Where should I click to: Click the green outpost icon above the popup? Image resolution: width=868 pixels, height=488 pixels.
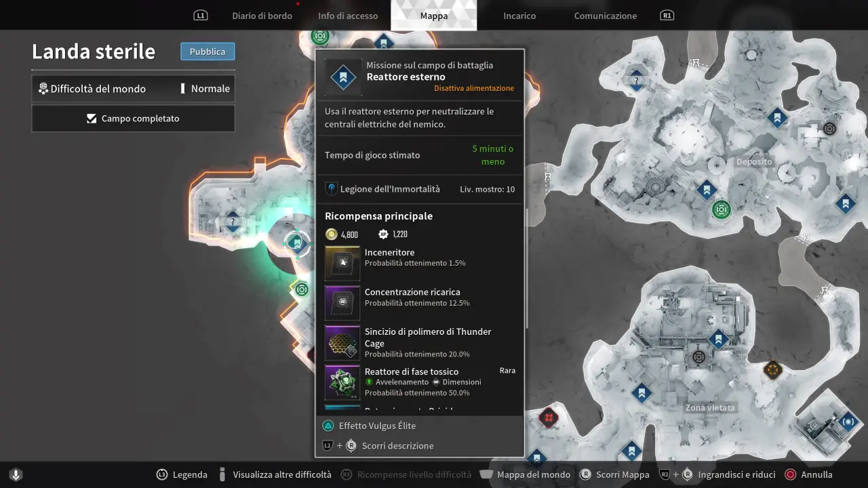coord(320,37)
